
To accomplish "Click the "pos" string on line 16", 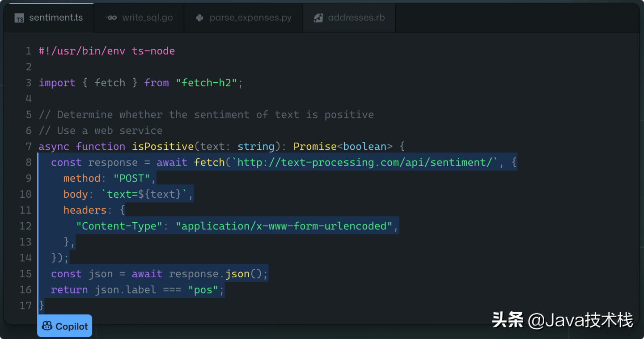I will click(x=203, y=290).
